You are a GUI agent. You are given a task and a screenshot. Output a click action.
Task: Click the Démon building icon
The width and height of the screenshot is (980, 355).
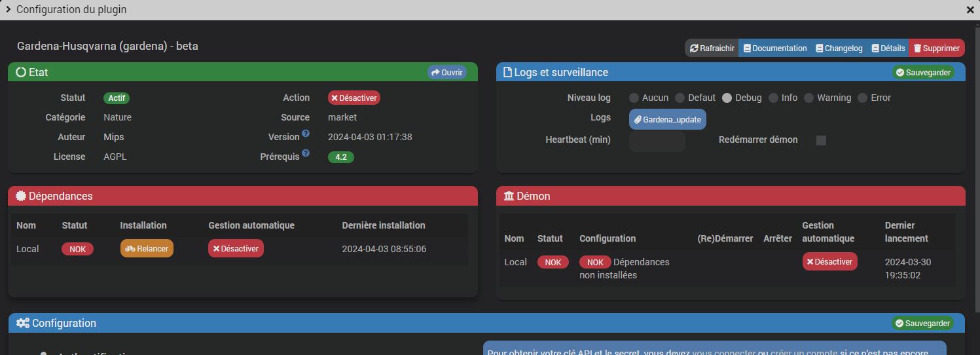509,196
